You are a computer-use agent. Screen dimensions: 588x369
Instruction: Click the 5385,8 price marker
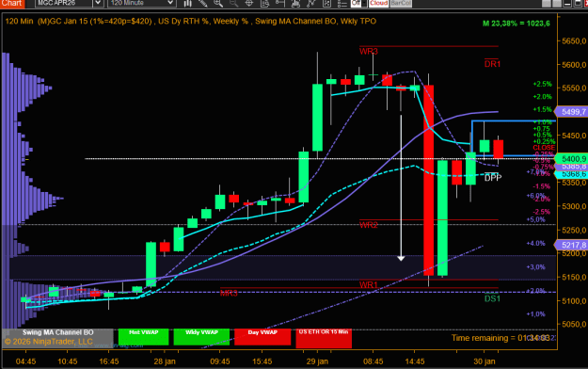[572, 167]
